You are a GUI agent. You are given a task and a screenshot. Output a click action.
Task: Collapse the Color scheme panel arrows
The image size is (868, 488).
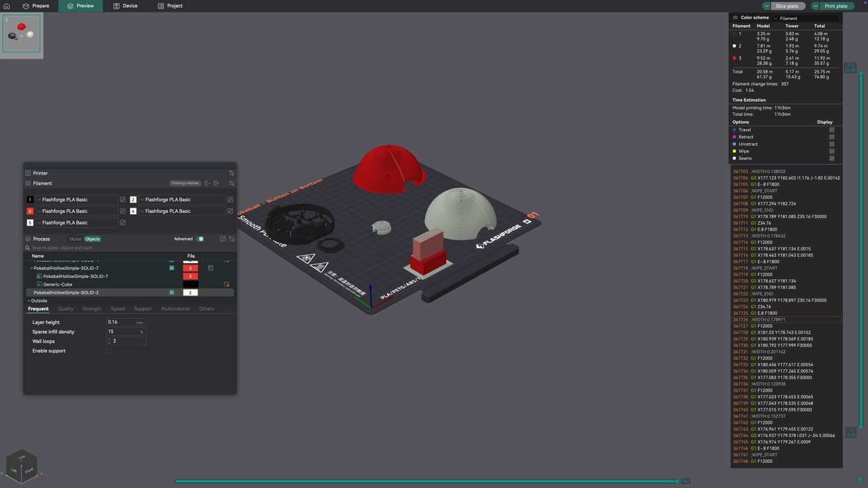pos(735,18)
